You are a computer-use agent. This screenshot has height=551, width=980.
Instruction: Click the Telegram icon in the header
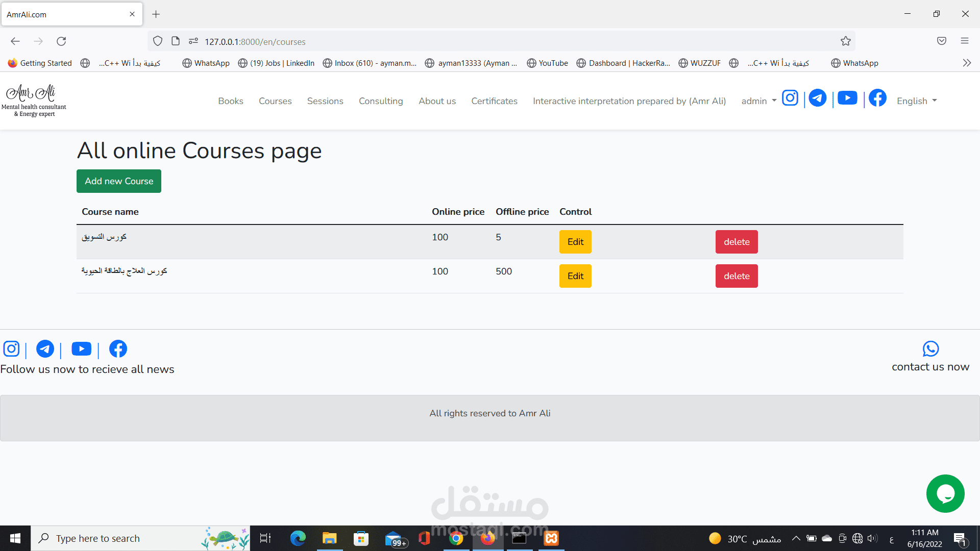[x=817, y=98]
